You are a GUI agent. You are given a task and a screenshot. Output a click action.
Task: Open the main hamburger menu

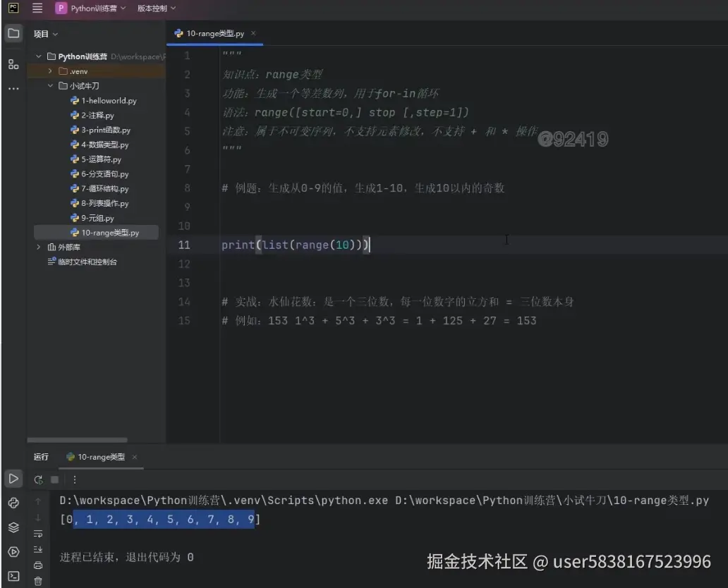pyautogui.click(x=37, y=8)
